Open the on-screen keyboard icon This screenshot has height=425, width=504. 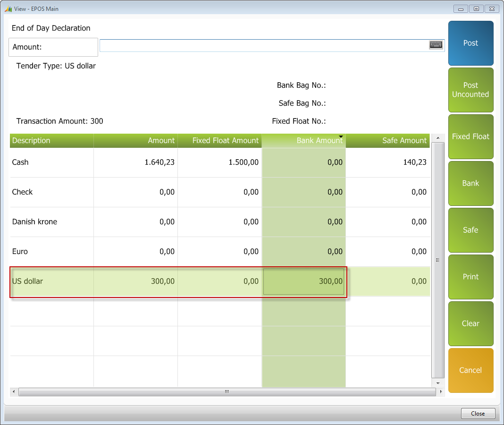tap(436, 45)
